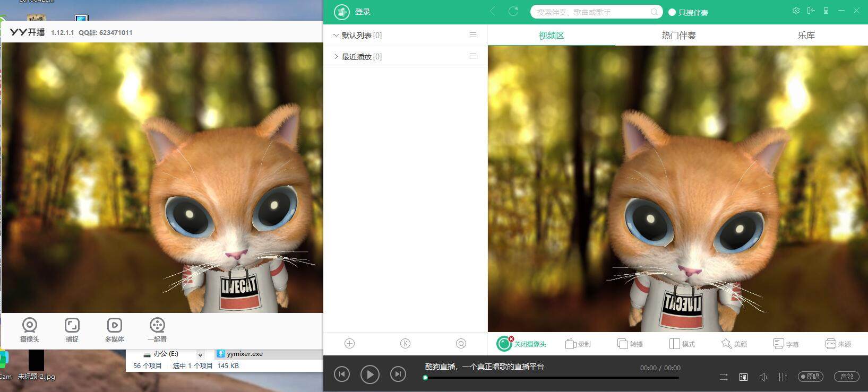This screenshot has height=392, width=868.
Task: Change the playback order mode icon
Action: tap(724, 377)
